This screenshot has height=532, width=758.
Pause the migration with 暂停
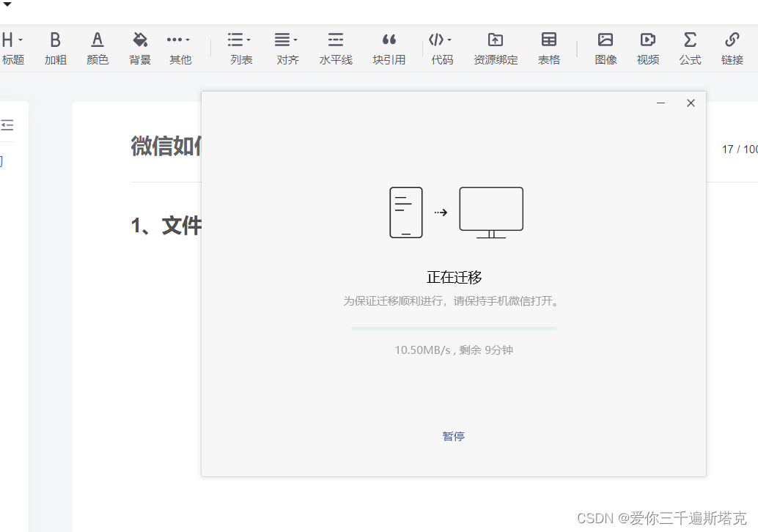(x=454, y=436)
